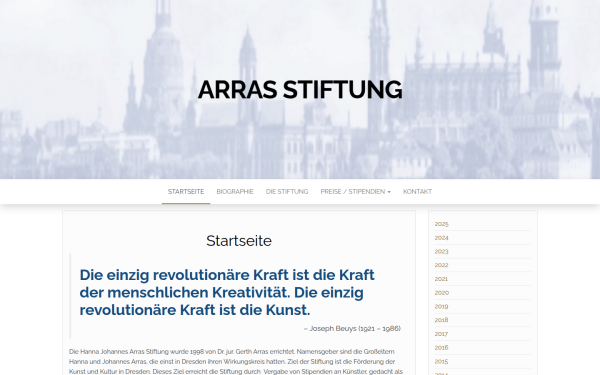Choose year 2020 in sidebar
Image resolution: width=600 pixels, height=375 pixels.
coord(442,293)
